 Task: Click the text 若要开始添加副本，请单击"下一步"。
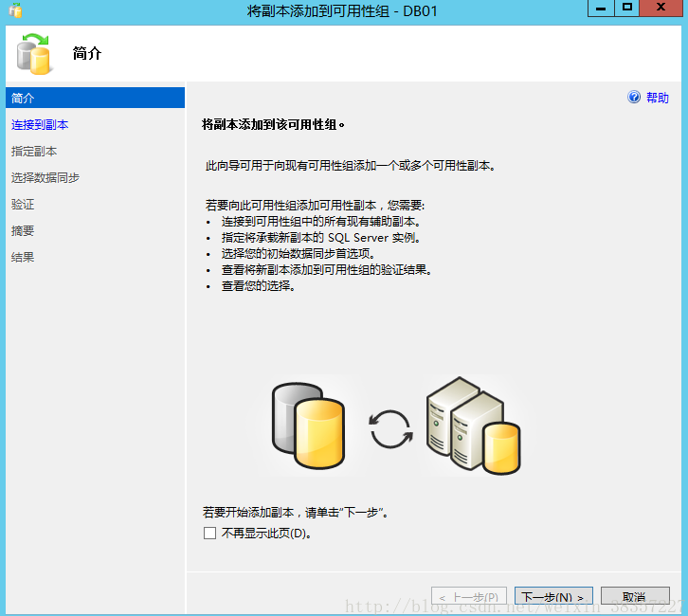point(296,512)
